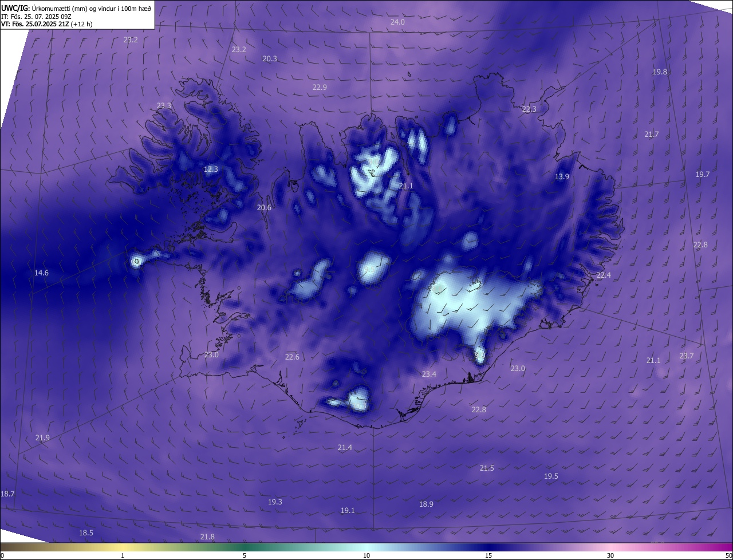
Task: Click the 19.3 value label
Action: pos(275,502)
